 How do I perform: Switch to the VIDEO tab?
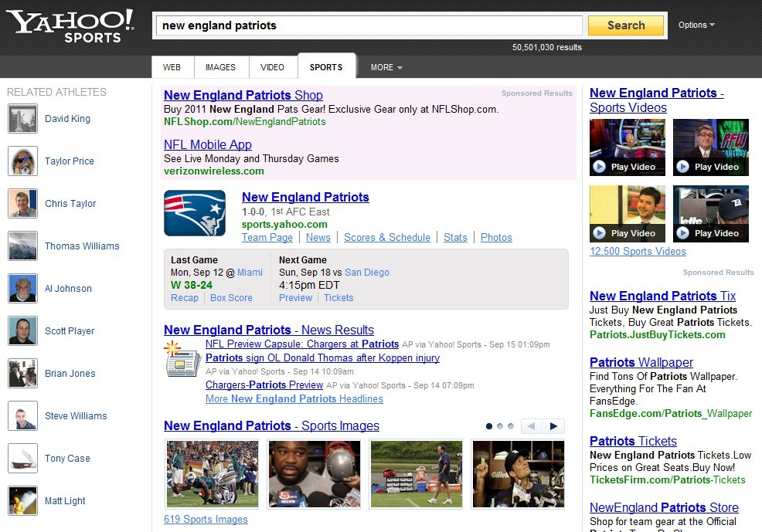(272, 67)
